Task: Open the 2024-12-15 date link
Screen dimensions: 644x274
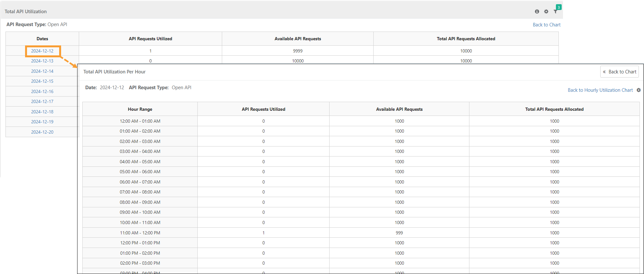Action: click(x=42, y=81)
